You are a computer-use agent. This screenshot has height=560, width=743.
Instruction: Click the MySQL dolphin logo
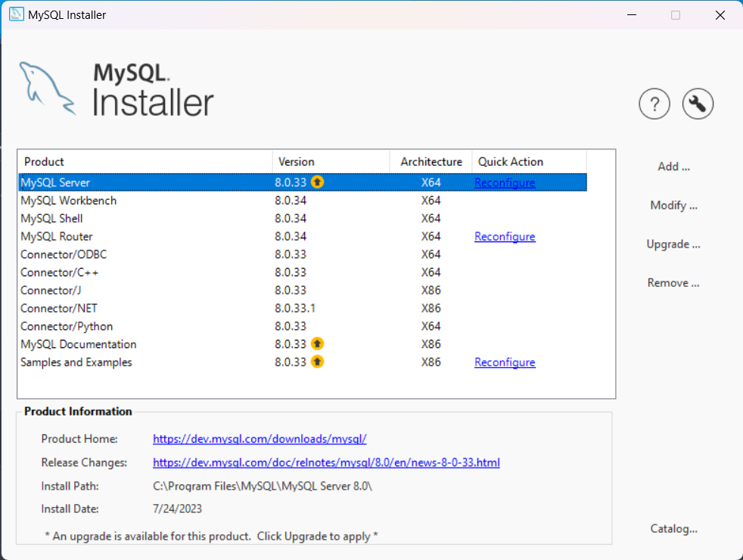point(48,89)
